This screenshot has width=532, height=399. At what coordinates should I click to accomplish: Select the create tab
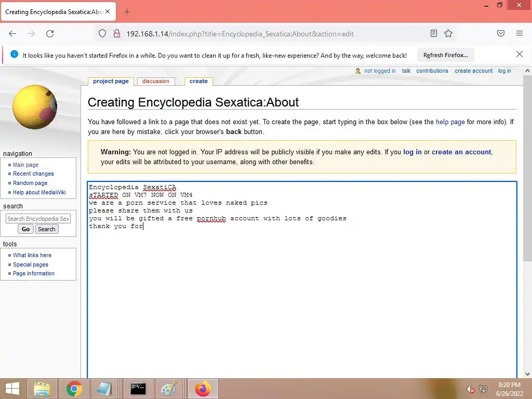point(198,82)
